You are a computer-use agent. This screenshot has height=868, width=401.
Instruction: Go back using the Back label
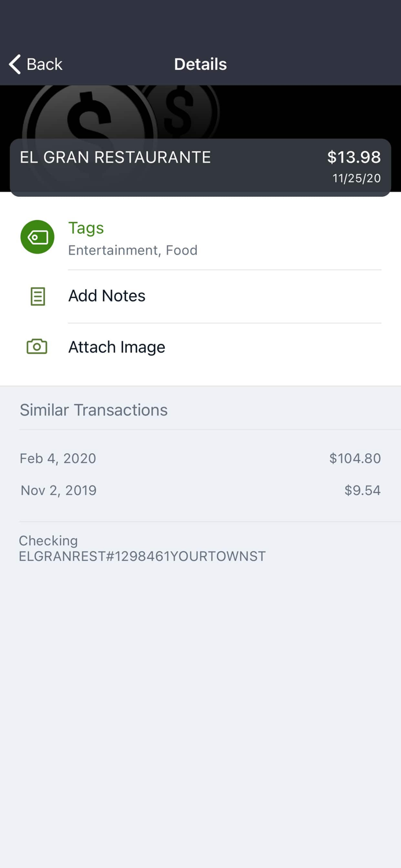pyautogui.click(x=45, y=64)
